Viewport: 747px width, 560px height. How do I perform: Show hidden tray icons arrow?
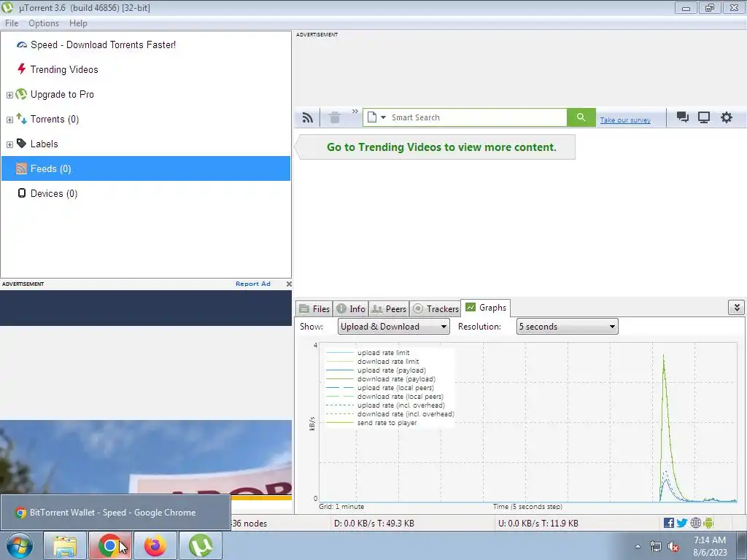click(638, 546)
